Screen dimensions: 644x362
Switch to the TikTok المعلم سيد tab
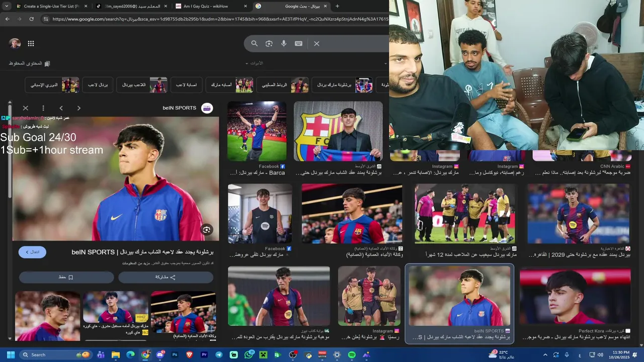pyautogui.click(x=132, y=6)
